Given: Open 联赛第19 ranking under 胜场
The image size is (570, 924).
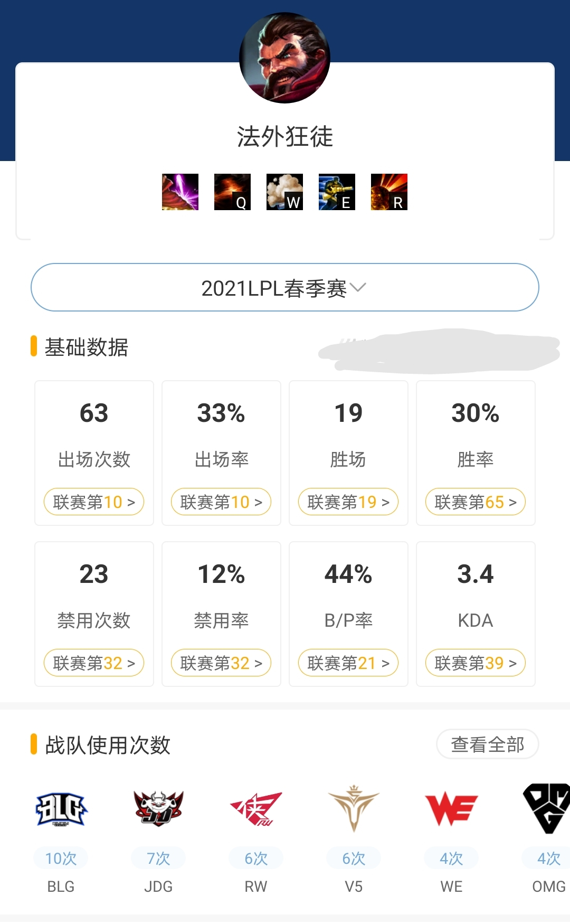Looking at the screenshot, I should [348, 502].
